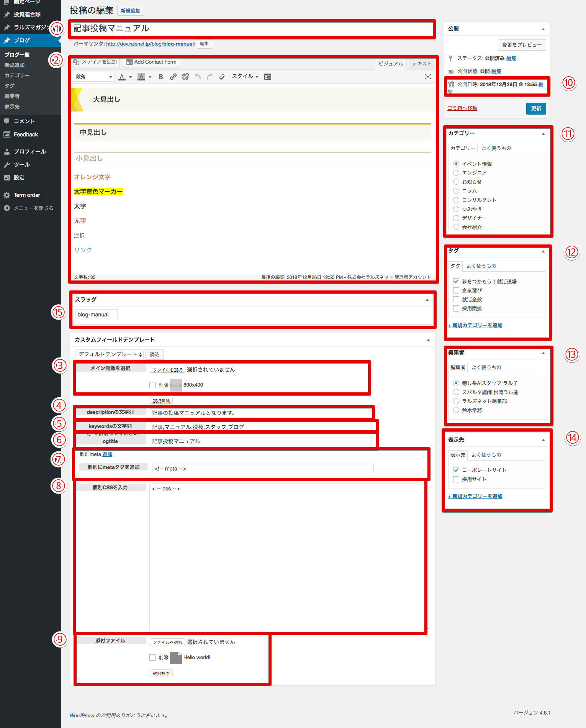Enter fullscreen distraction-free editor mode

[x=427, y=77]
